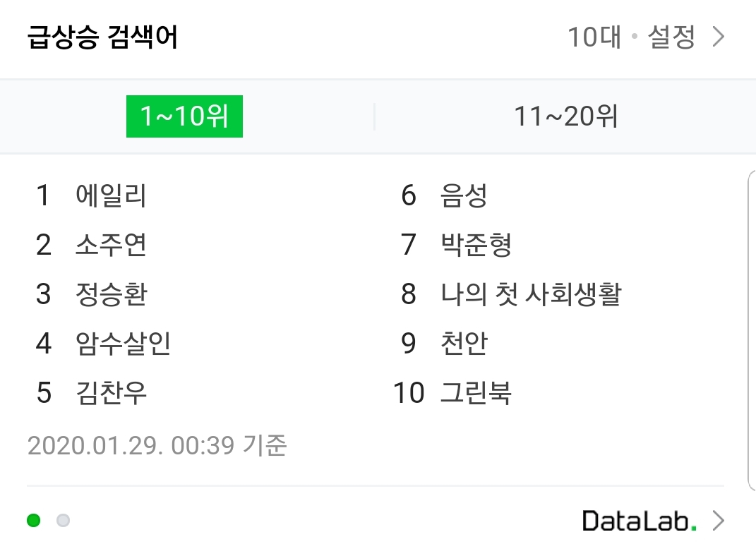Screen dimensions: 756x556
Task: Select the green first page dot
Action: (34, 520)
